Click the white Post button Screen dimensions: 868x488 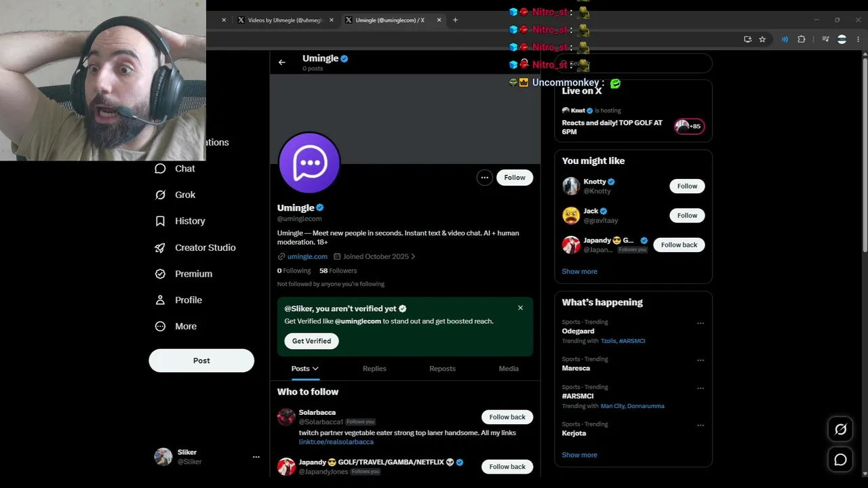coord(201,361)
